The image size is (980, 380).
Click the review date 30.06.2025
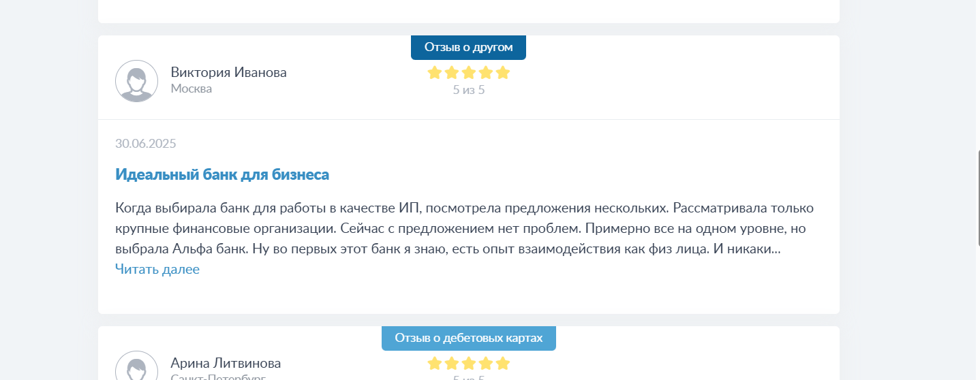(146, 144)
